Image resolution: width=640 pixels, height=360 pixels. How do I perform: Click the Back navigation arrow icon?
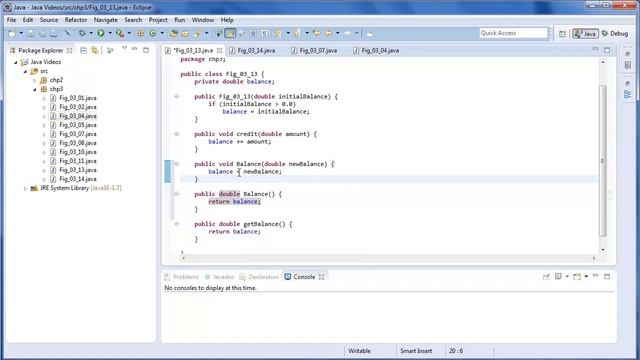329,33
